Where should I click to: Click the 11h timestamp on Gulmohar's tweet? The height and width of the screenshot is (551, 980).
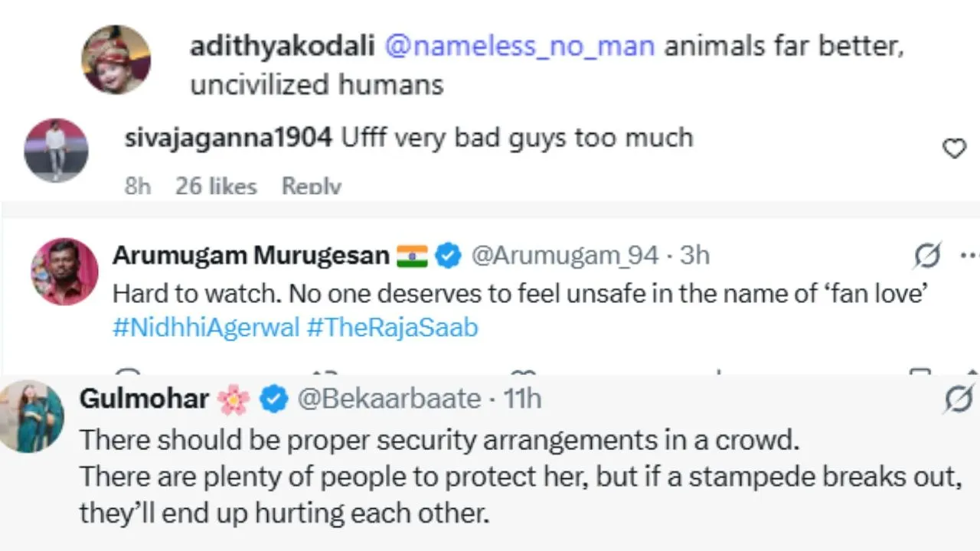[x=522, y=399]
